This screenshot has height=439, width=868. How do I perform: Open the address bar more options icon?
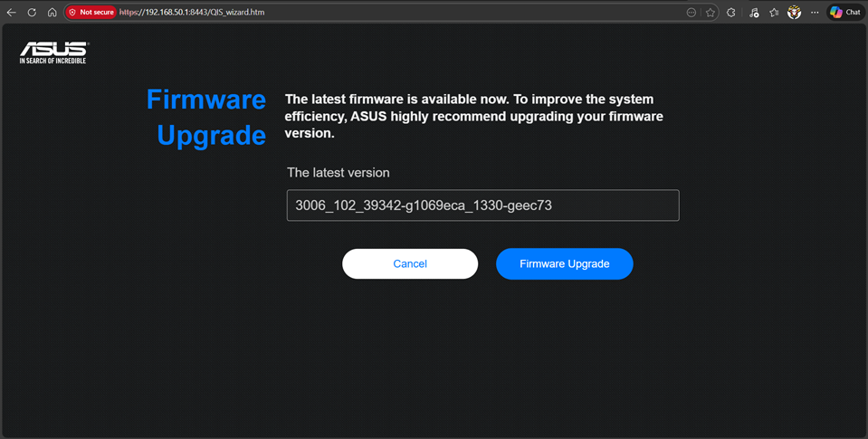(x=692, y=13)
